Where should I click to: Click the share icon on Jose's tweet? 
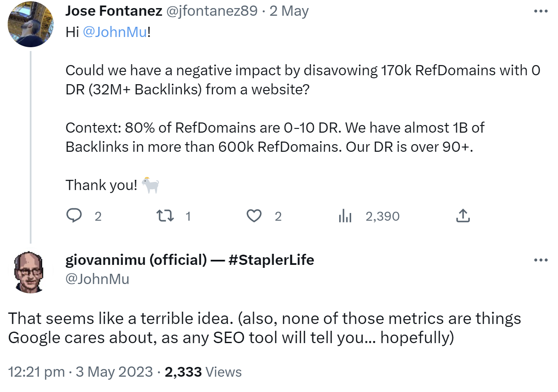click(463, 216)
